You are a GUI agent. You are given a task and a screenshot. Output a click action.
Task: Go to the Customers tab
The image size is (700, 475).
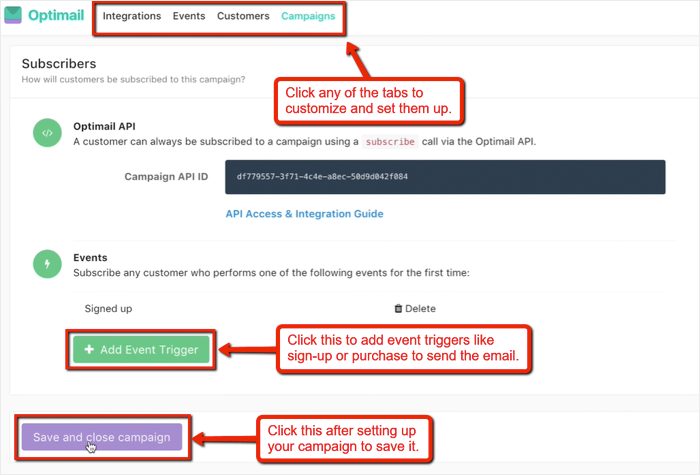pos(243,16)
